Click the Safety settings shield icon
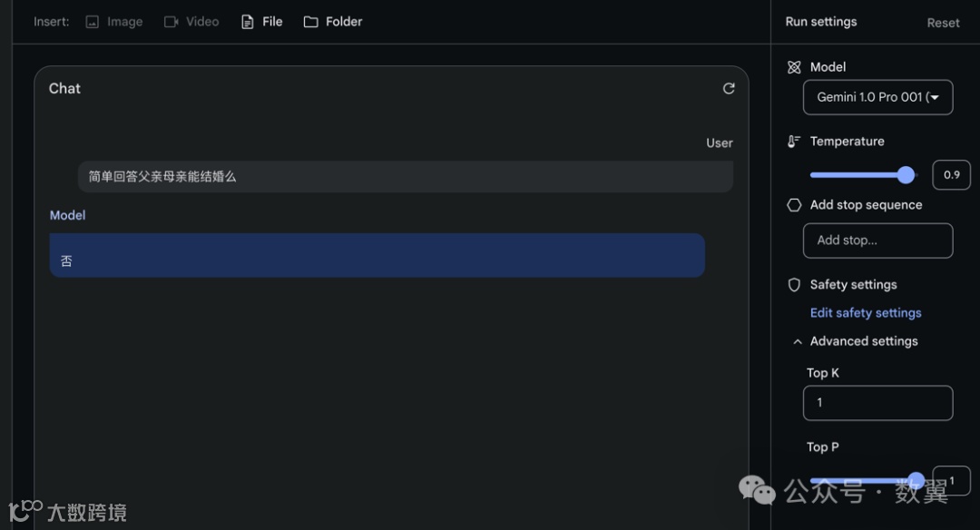This screenshot has width=980, height=530. (794, 285)
